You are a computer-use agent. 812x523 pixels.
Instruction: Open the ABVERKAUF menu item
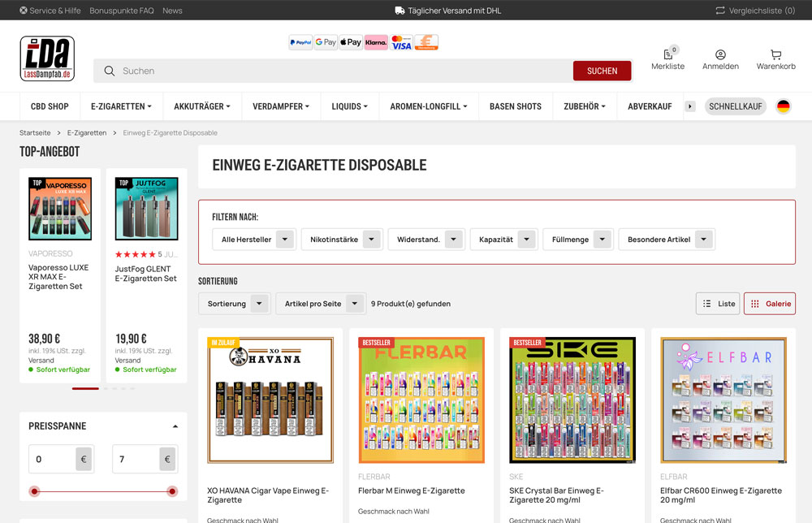click(x=650, y=106)
